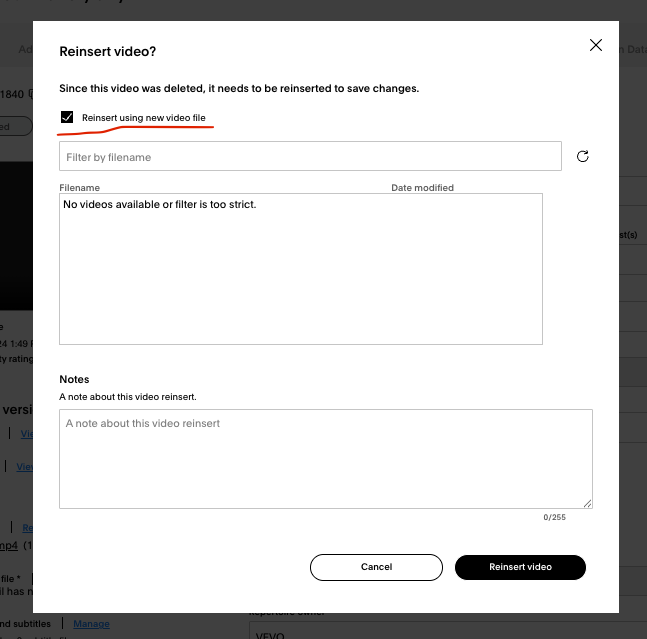Click the Reinsert video? dialog heading
This screenshot has height=639, width=647.
coord(108,52)
